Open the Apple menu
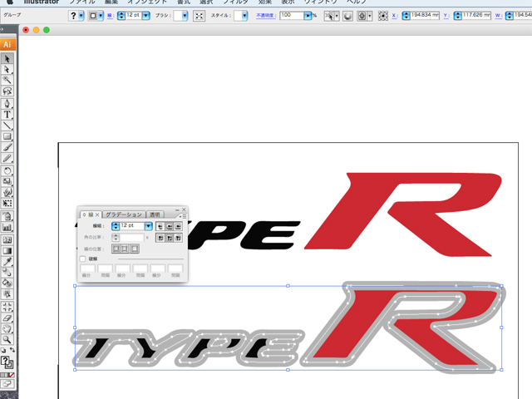The image size is (532, 399). 10,2
